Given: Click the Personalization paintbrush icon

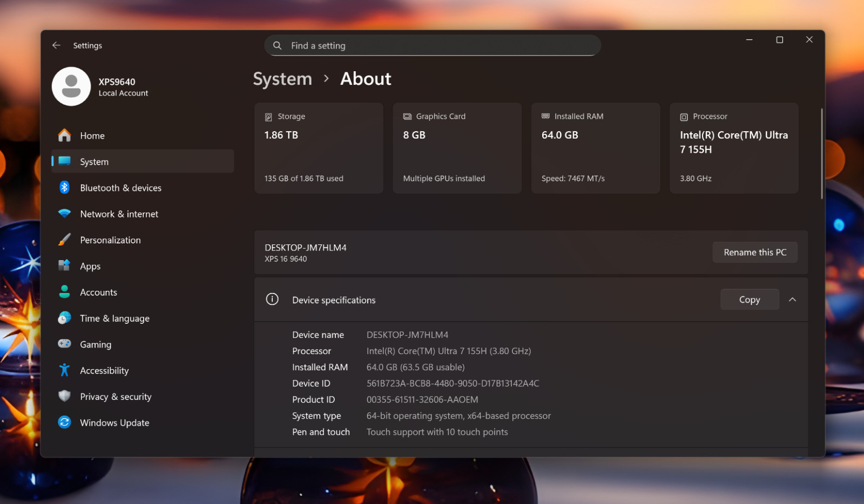Looking at the screenshot, I should [65, 240].
